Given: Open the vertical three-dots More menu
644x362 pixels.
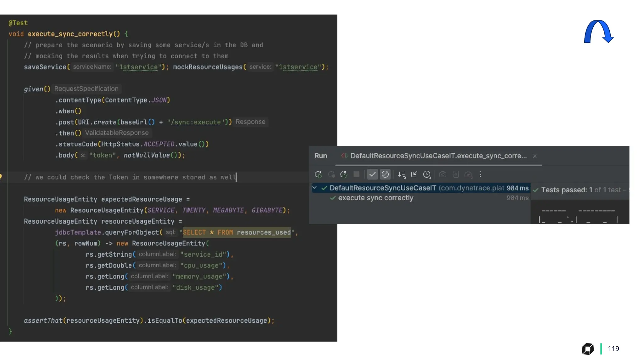Looking at the screenshot, I should pos(481,174).
